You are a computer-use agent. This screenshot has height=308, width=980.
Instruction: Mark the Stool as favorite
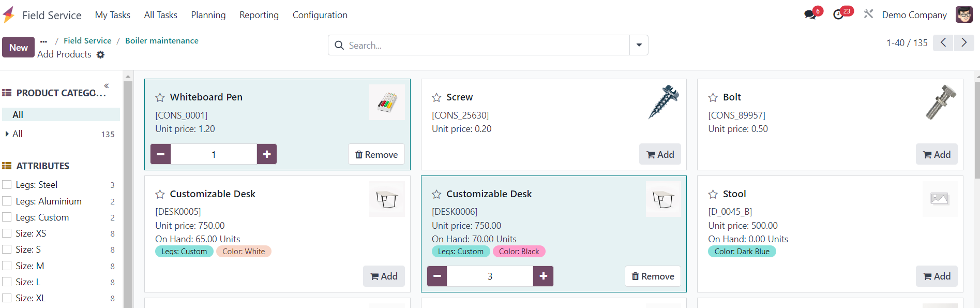coord(713,194)
